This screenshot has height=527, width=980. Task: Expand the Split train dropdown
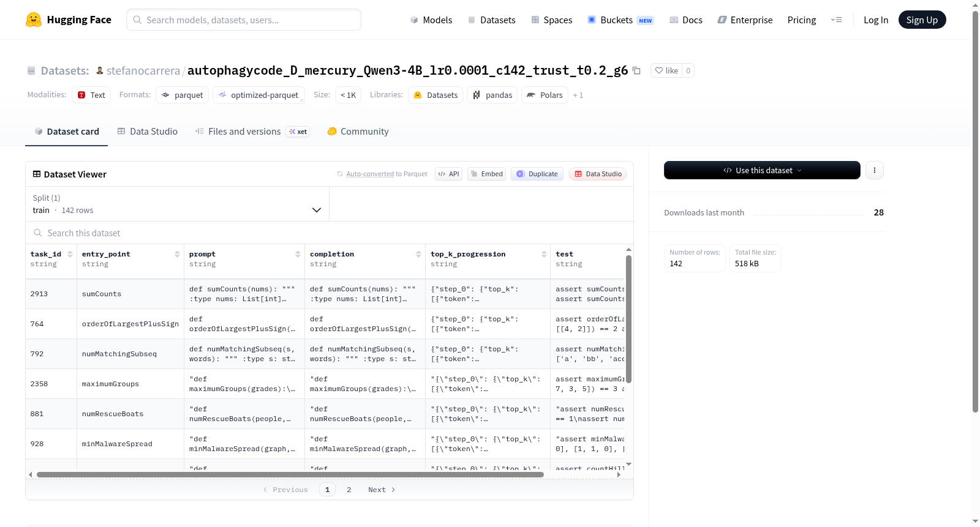(177, 204)
